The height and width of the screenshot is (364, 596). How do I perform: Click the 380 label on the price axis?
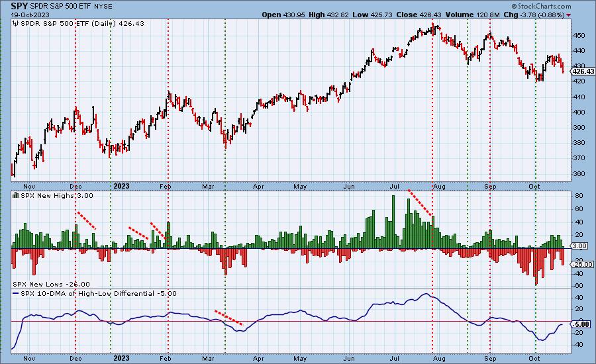point(579,143)
